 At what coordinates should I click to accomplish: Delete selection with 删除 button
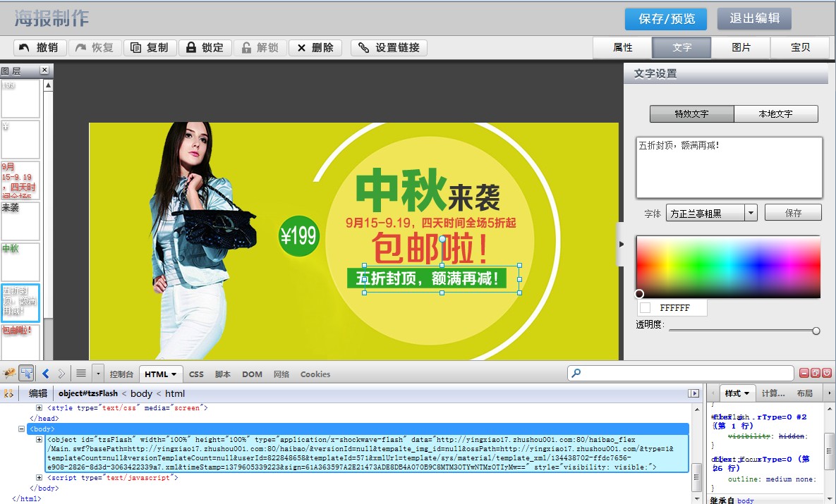315,47
